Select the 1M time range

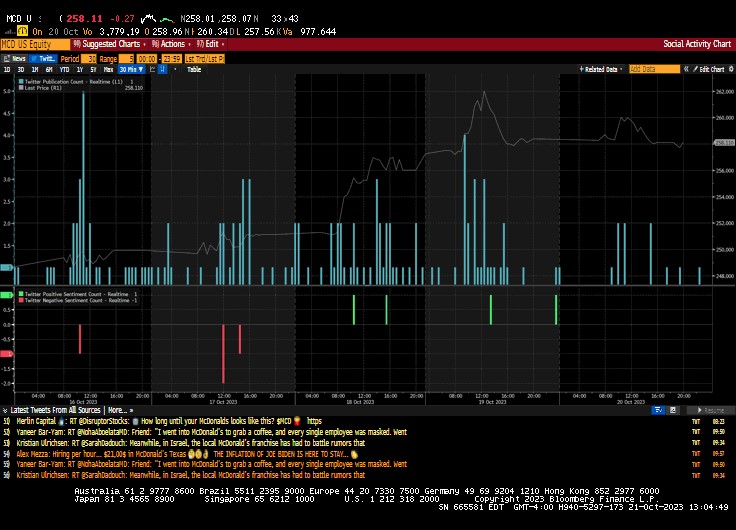tap(35, 69)
